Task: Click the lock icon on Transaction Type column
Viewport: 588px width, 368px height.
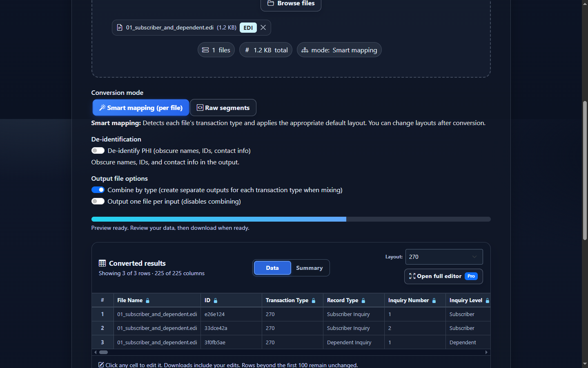Action: pyautogui.click(x=314, y=301)
